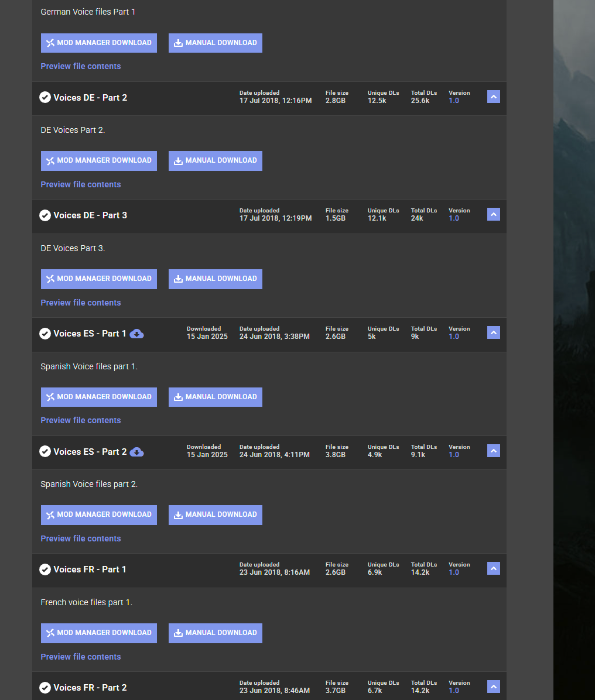
Task: Select the Voices ES - Part 1 title
Action: 90,334
